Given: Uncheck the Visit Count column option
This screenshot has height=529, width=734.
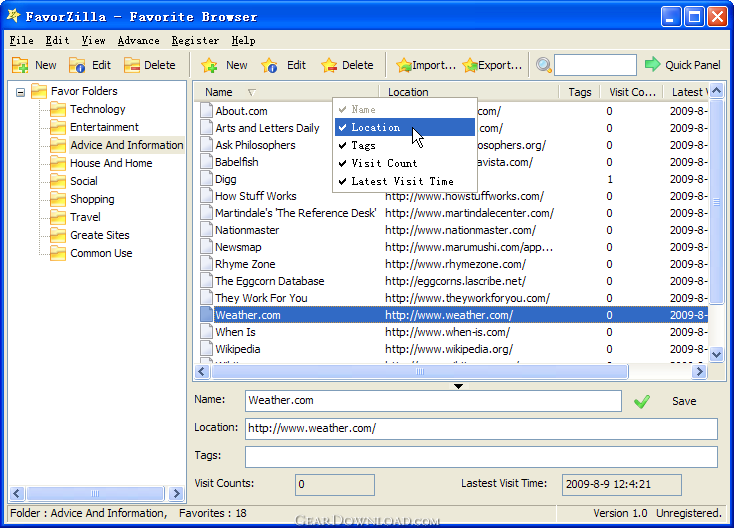Looking at the screenshot, I should [x=405, y=163].
